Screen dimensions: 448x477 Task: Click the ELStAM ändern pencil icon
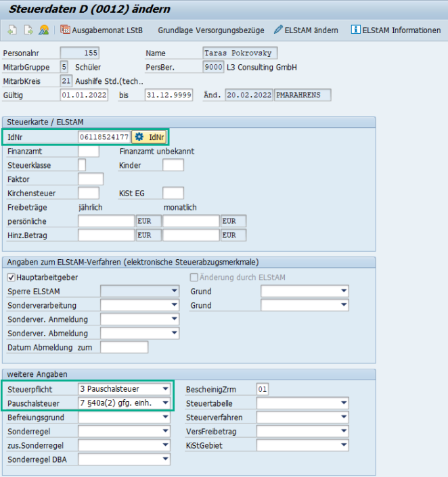tap(278, 30)
